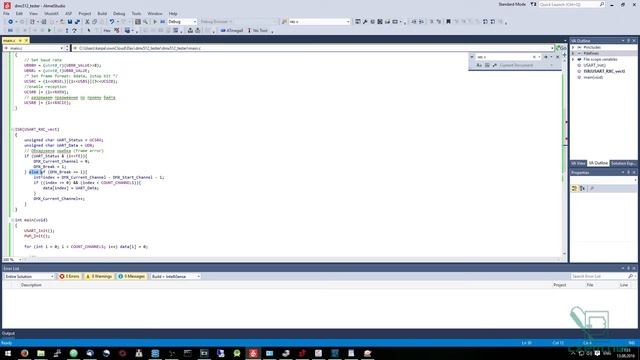Select main(void) in VA Outline

tap(593, 77)
